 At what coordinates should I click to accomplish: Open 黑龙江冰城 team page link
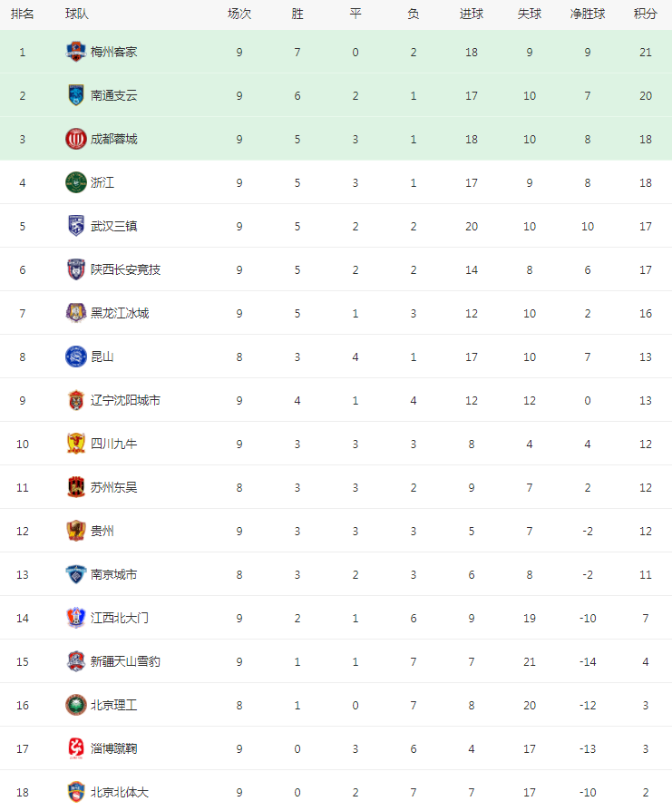[120, 313]
